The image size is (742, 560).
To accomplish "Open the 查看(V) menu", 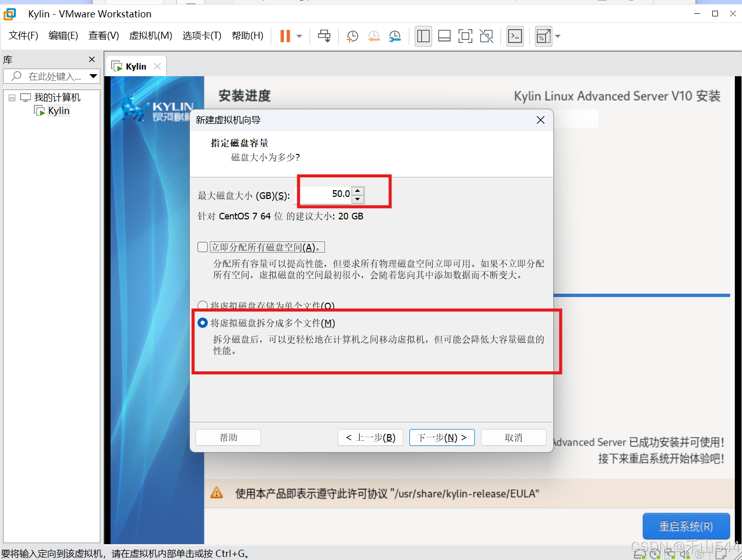I will tap(104, 35).
